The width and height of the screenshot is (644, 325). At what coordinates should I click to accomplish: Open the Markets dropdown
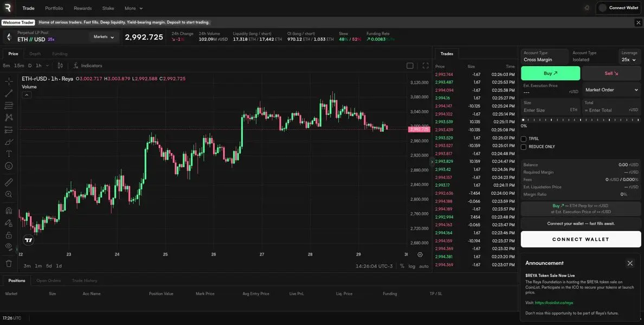(x=104, y=37)
